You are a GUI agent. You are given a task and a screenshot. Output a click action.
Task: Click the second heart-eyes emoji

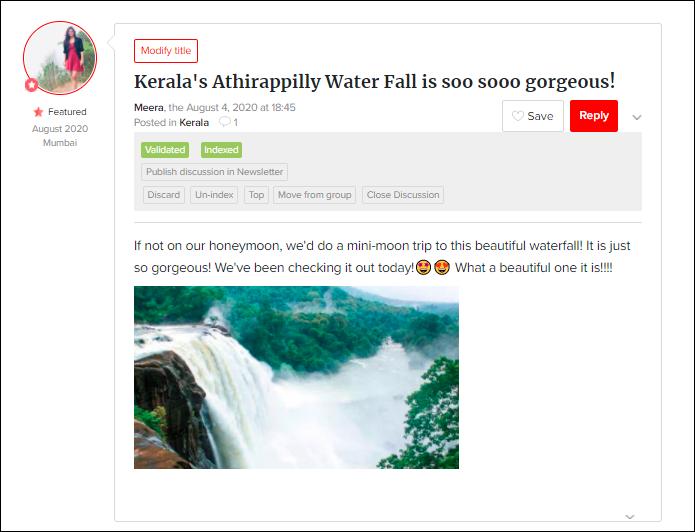coord(442,267)
